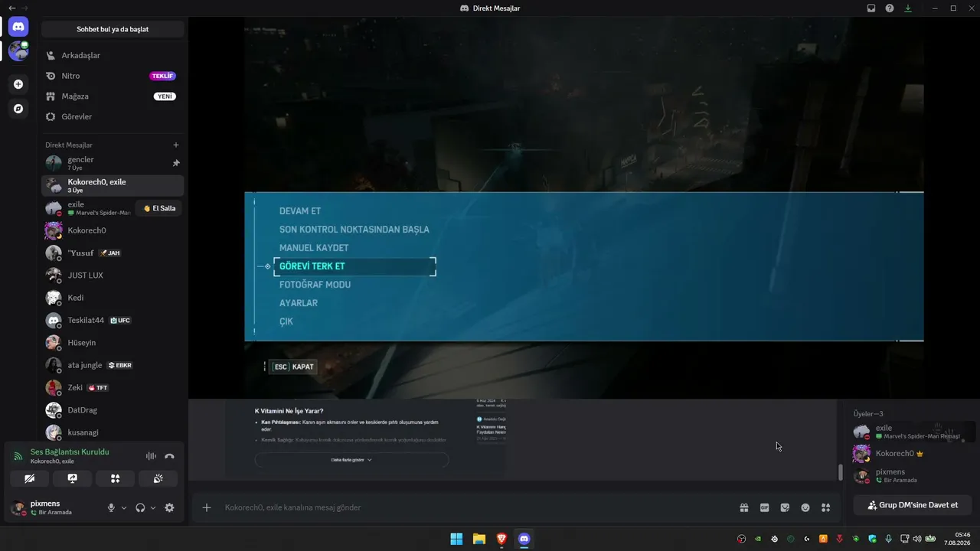Select Kokorech0 in the members list
Image resolution: width=980 pixels, height=551 pixels.
[913, 454]
